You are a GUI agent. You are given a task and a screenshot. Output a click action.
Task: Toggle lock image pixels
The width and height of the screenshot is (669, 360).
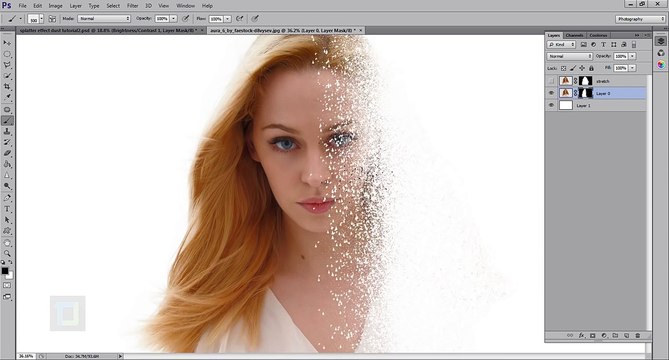pyautogui.click(x=573, y=68)
